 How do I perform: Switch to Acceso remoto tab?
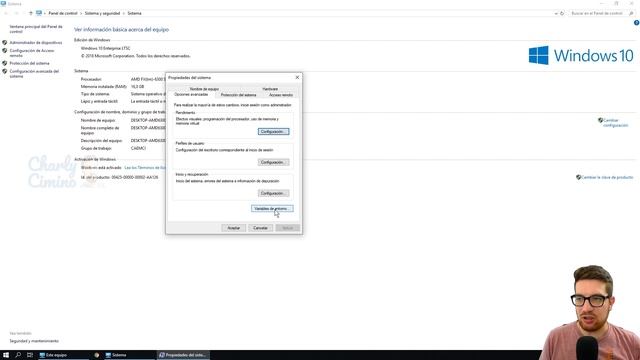[281, 95]
